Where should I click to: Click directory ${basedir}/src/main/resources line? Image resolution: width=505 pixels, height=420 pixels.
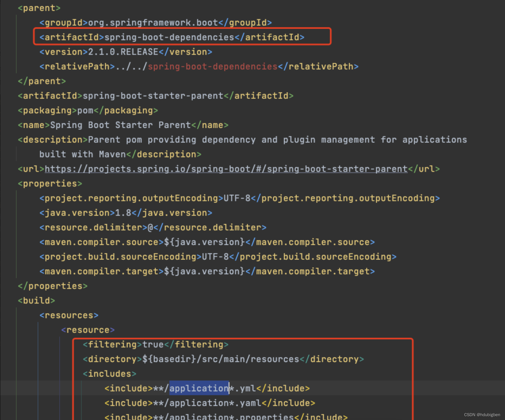(x=223, y=360)
